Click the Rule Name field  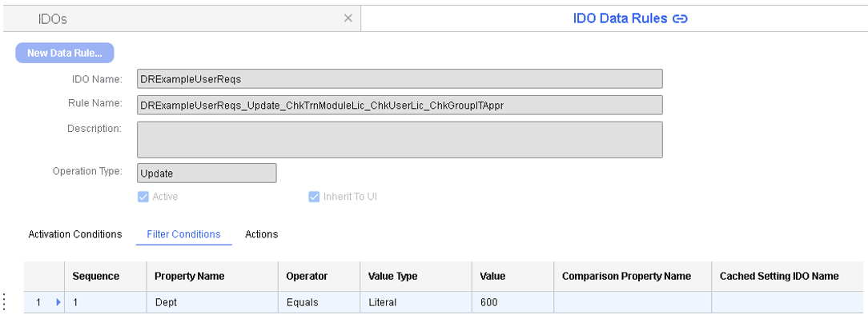pos(400,105)
